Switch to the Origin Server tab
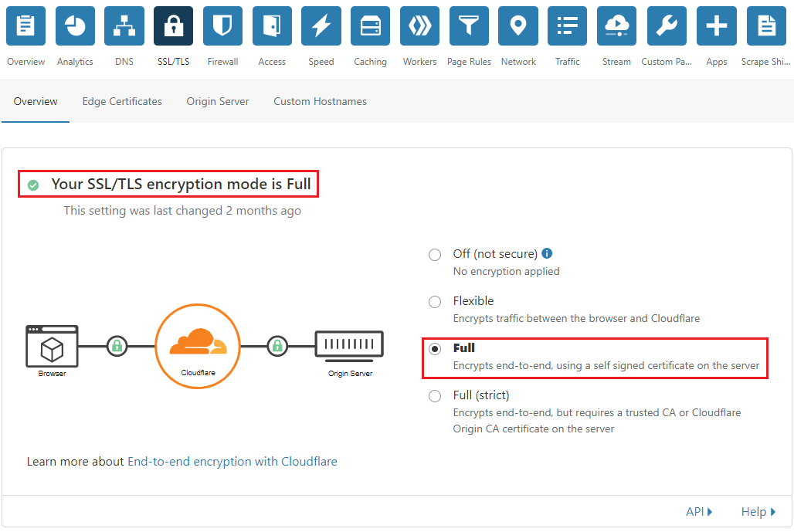Image resolution: width=794 pixels, height=532 pixels. click(x=218, y=101)
